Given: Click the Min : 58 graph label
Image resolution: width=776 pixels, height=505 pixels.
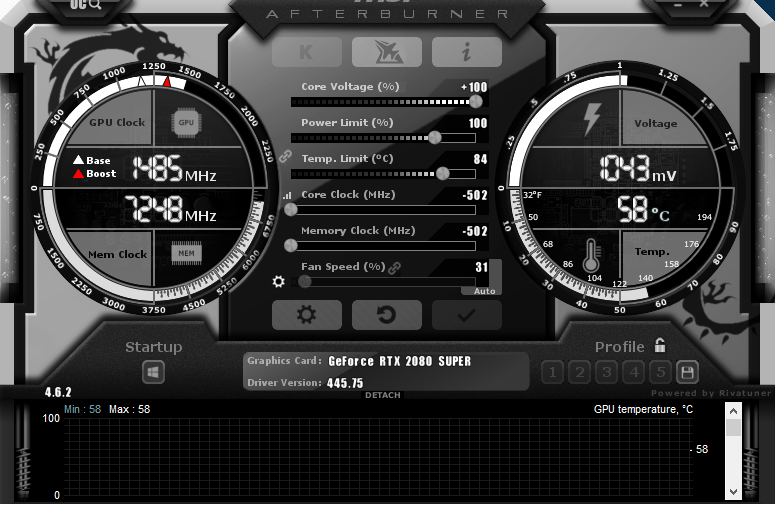Looking at the screenshot, I should click(83, 409).
